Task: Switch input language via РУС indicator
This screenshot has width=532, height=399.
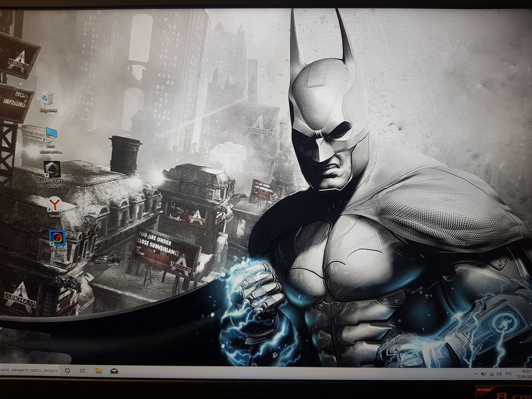Action: point(509,374)
